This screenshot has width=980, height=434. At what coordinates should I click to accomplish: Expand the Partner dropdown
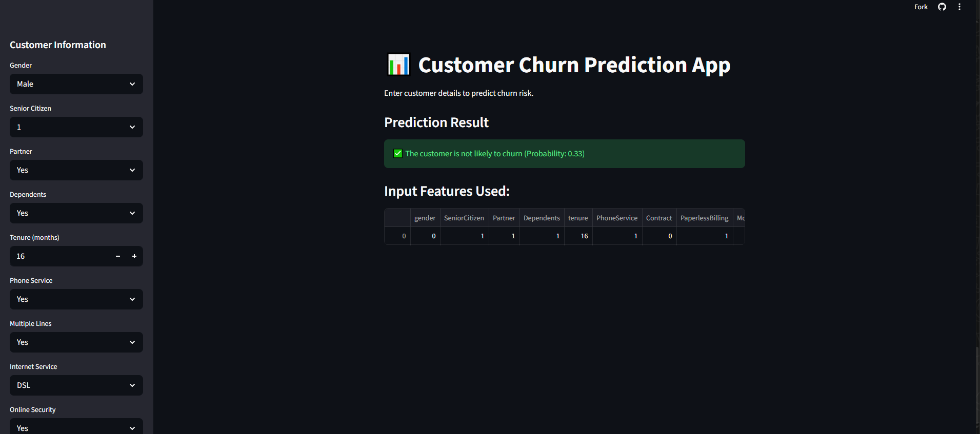click(76, 170)
